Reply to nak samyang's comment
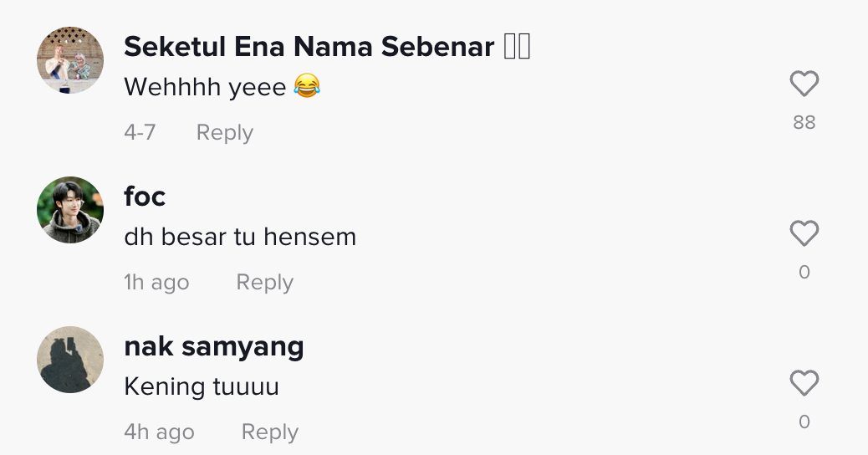This screenshot has height=455, width=868. tap(269, 432)
